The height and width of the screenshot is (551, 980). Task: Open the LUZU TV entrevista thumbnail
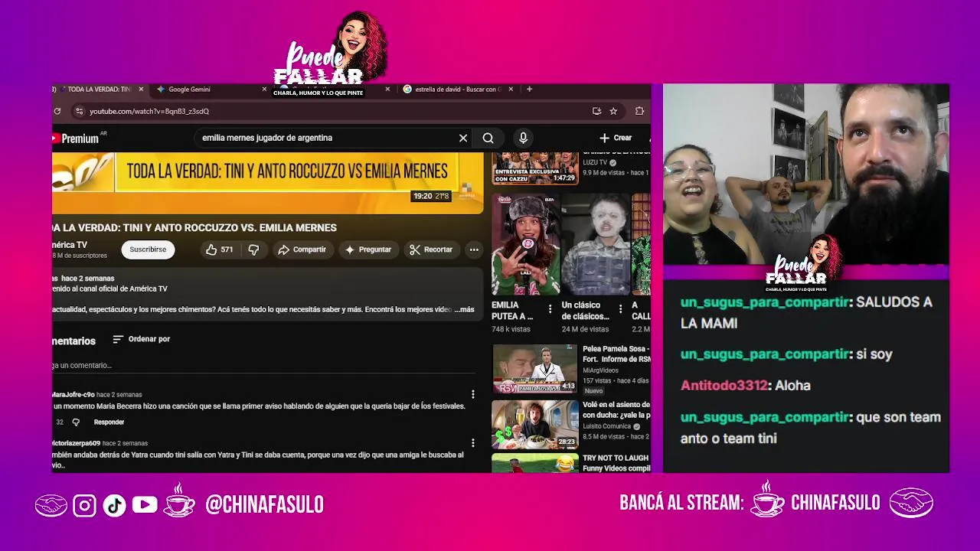[x=535, y=168]
